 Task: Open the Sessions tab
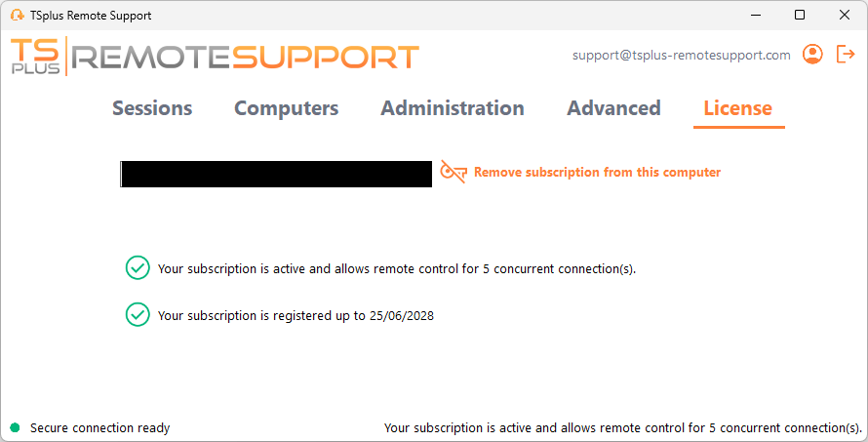152,108
